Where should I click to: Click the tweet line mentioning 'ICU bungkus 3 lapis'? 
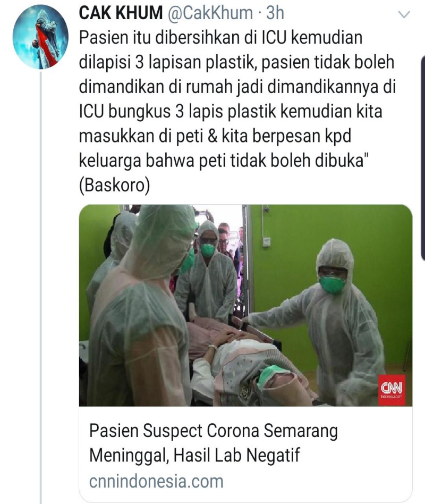point(231,112)
